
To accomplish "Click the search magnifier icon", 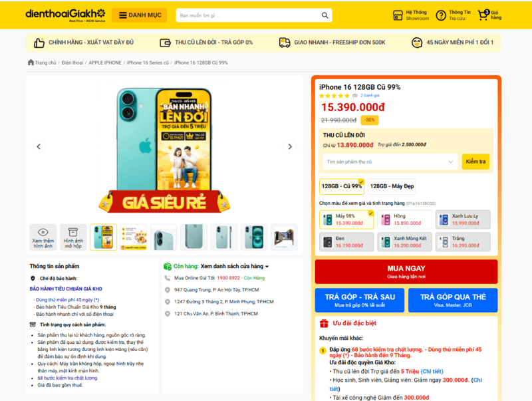I will click(x=325, y=15).
